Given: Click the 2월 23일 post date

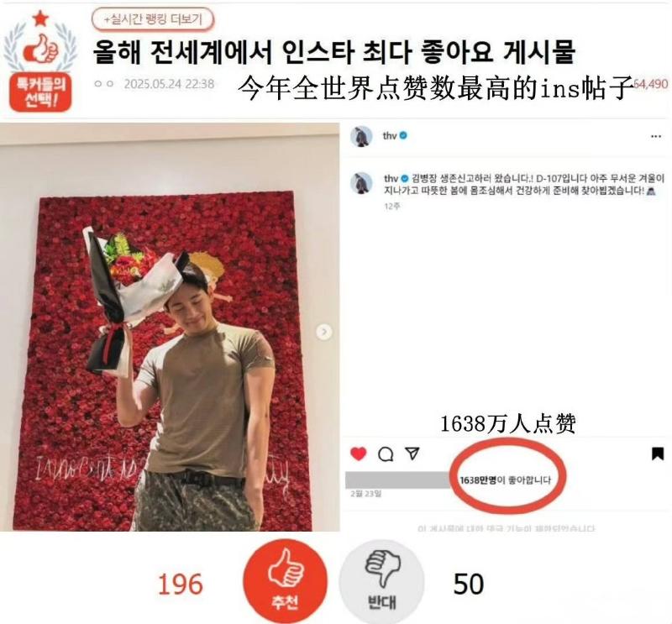Looking at the screenshot, I should tap(365, 494).
